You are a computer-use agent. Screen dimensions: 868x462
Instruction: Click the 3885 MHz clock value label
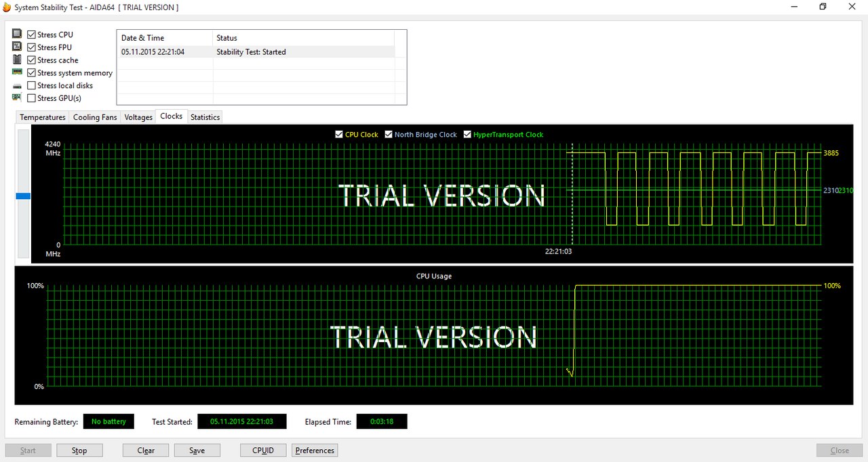(x=831, y=153)
